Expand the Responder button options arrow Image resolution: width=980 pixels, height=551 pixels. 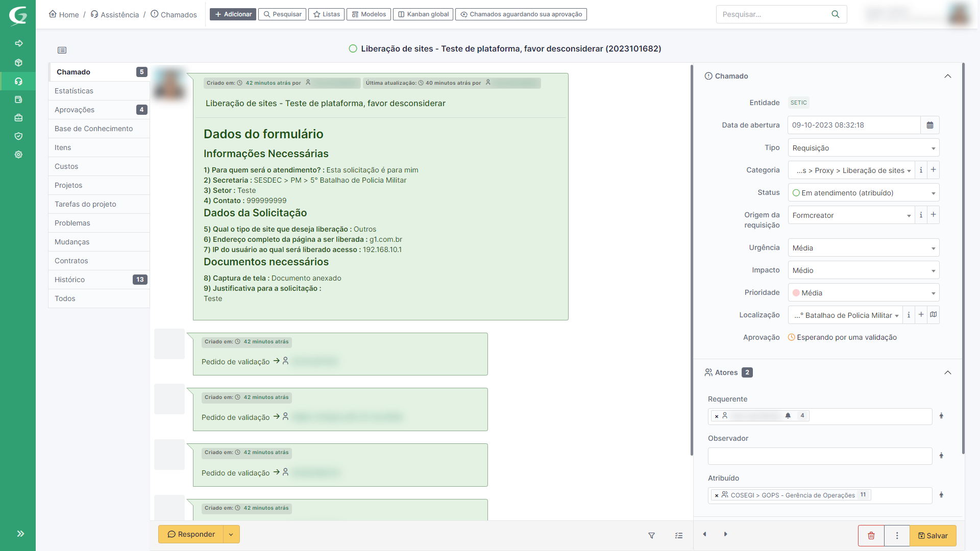[231, 534]
